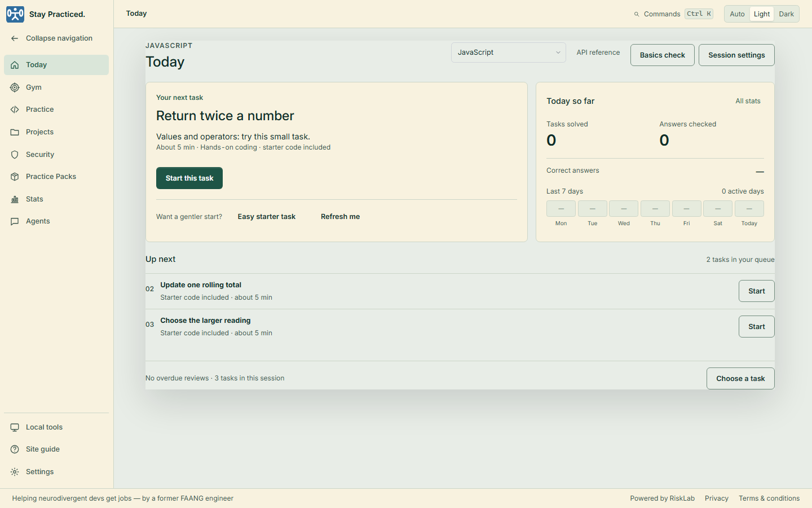812x508 pixels.
Task: Click the Choose a task button
Action: point(740,379)
